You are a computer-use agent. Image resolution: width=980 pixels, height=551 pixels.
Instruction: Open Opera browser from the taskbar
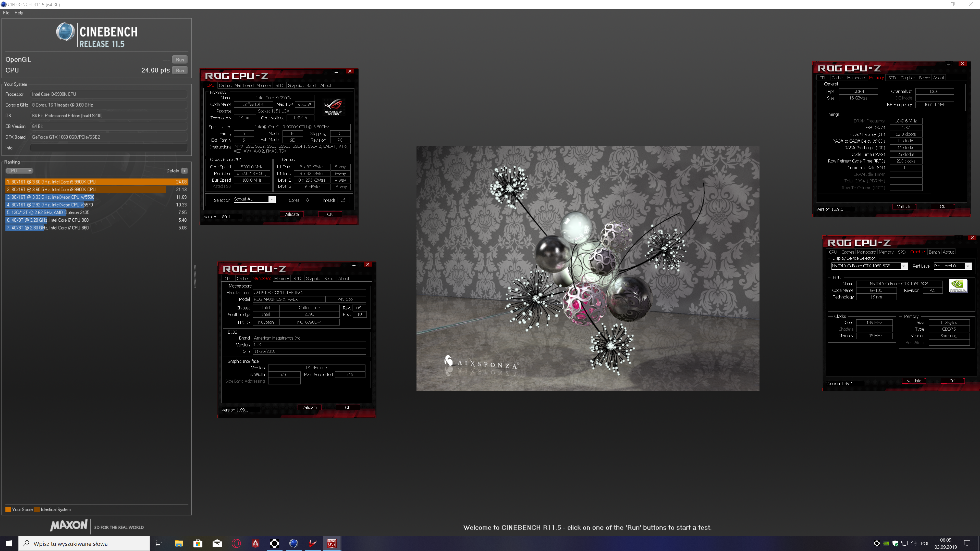pos(236,543)
